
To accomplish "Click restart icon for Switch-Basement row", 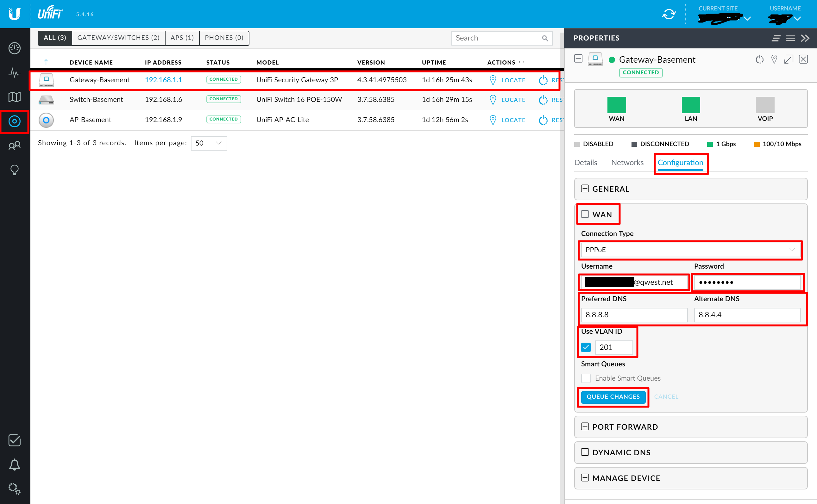I will click(x=543, y=100).
